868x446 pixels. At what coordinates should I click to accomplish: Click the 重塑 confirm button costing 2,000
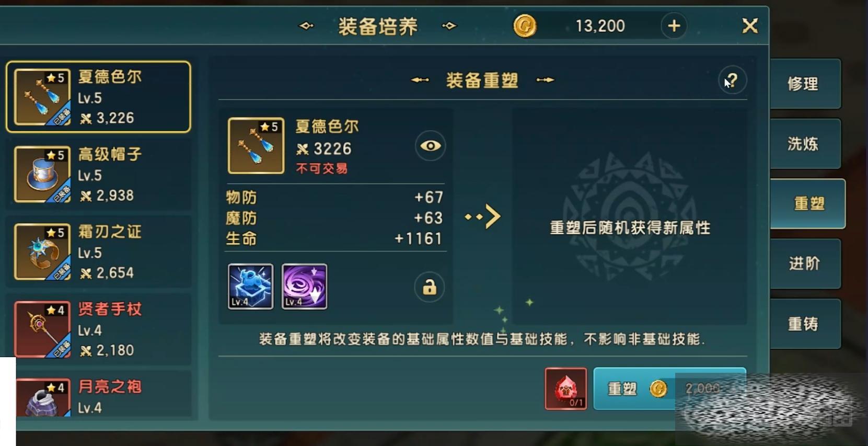tap(669, 388)
